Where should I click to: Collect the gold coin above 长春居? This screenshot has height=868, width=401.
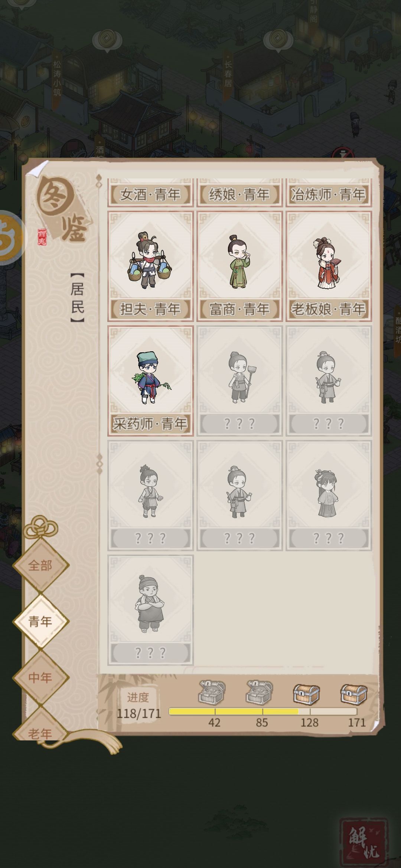[x=276, y=39]
